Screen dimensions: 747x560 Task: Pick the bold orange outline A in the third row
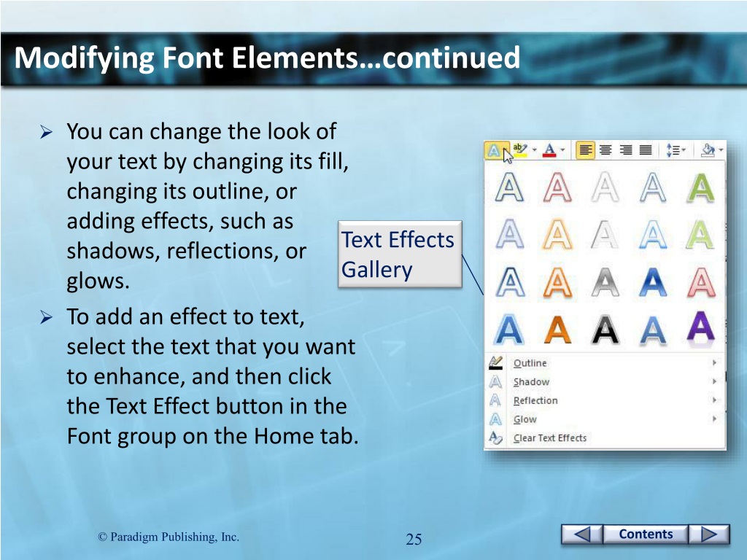[x=557, y=282]
